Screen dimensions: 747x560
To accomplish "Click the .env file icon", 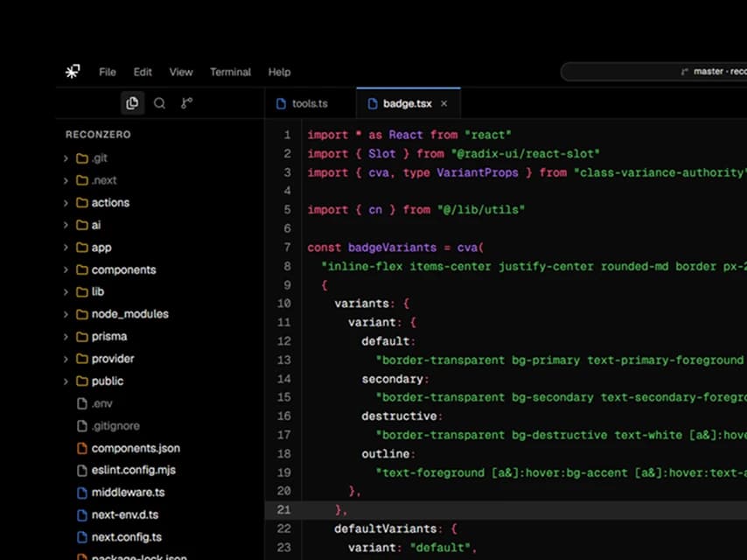I will click(x=82, y=403).
